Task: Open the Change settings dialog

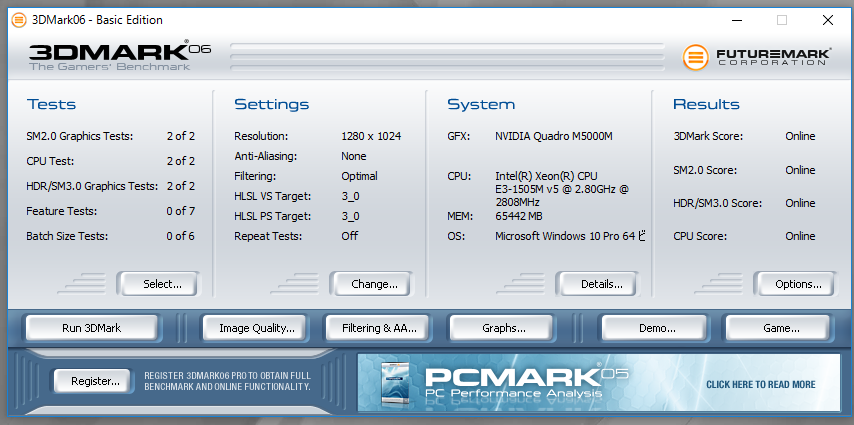Action: pyautogui.click(x=371, y=284)
